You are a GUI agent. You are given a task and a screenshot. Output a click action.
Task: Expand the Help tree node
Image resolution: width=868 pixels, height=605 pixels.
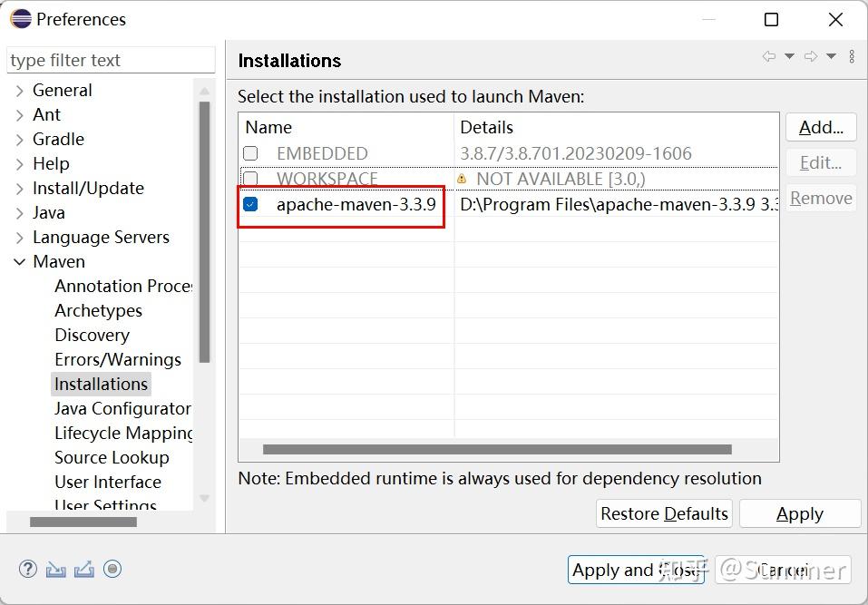tap(20, 164)
